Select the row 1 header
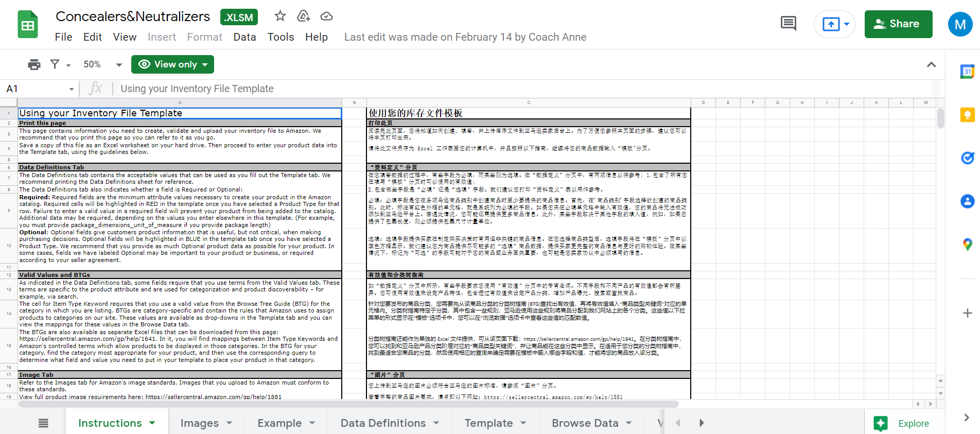The image size is (980, 434). pyautogui.click(x=9, y=113)
